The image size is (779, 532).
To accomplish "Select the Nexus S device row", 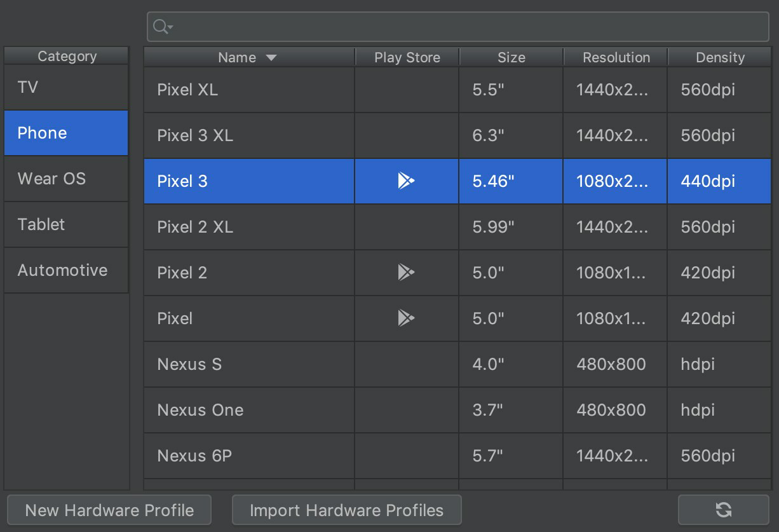I will pyautogui.click(x=457, y=364).
